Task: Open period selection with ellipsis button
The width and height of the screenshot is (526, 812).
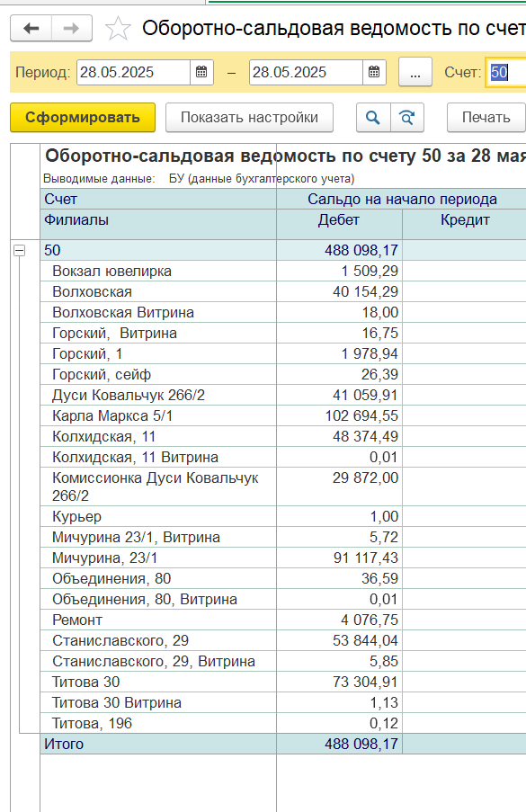Action: click(x=415, y=72)
